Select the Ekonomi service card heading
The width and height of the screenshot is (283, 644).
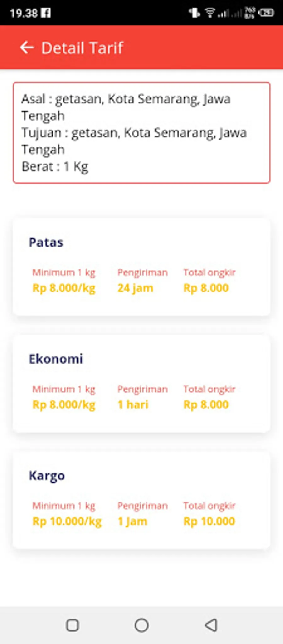click(x=56, y=359)
